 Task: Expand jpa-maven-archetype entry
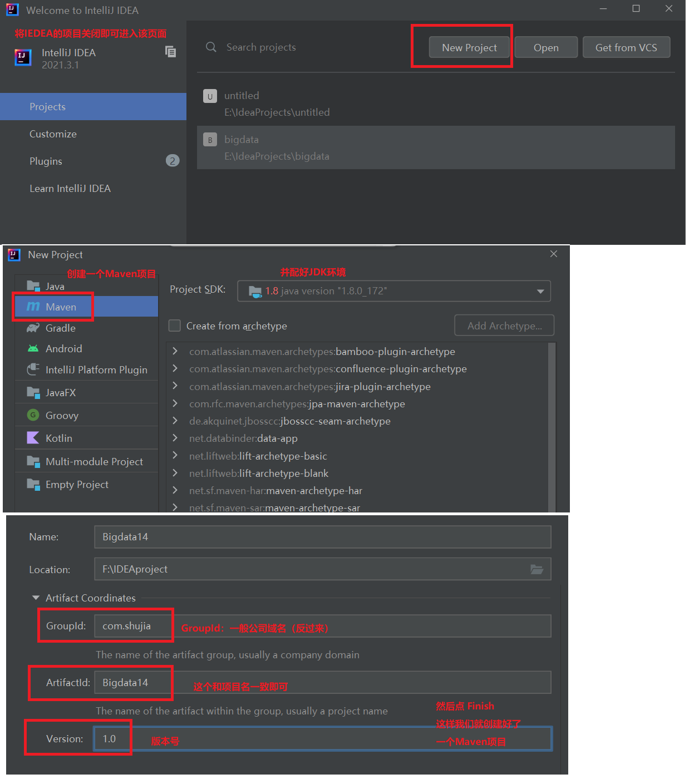pos(175,403)
